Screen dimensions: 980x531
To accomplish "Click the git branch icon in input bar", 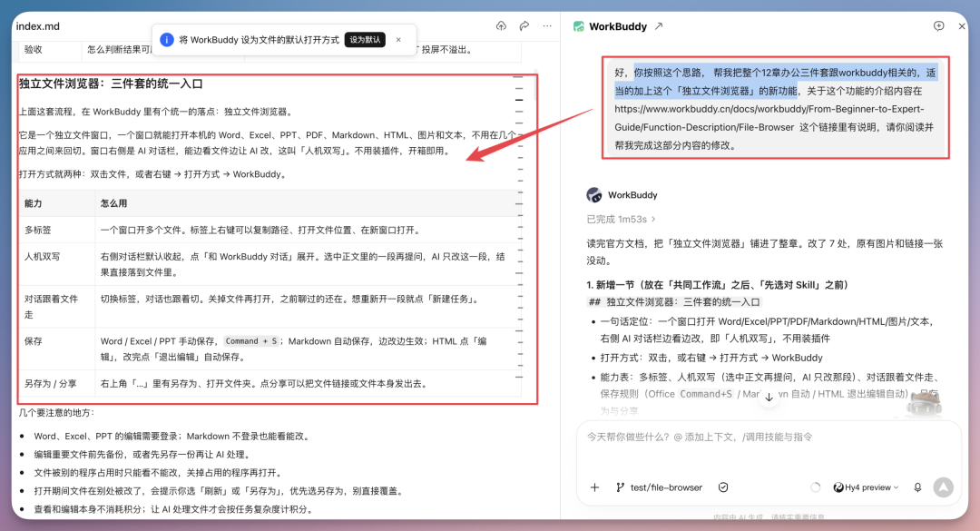I will click(620, 487).
